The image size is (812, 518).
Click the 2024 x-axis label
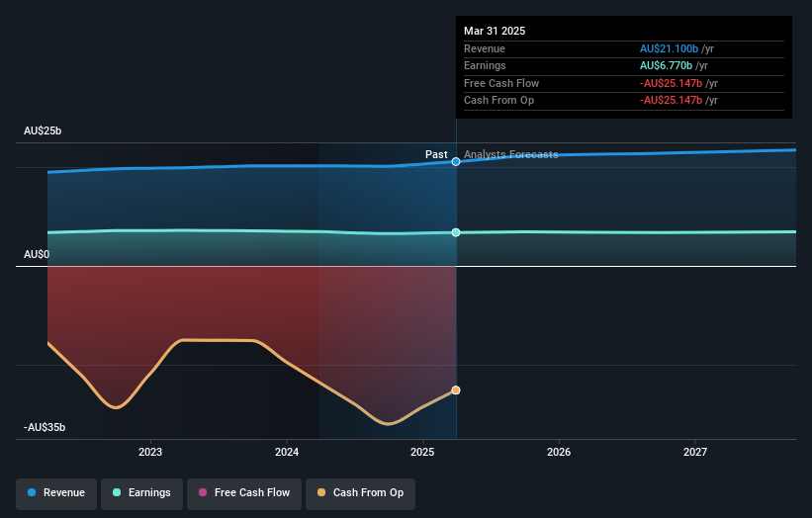pyautogui.click(x=287, y=453)
